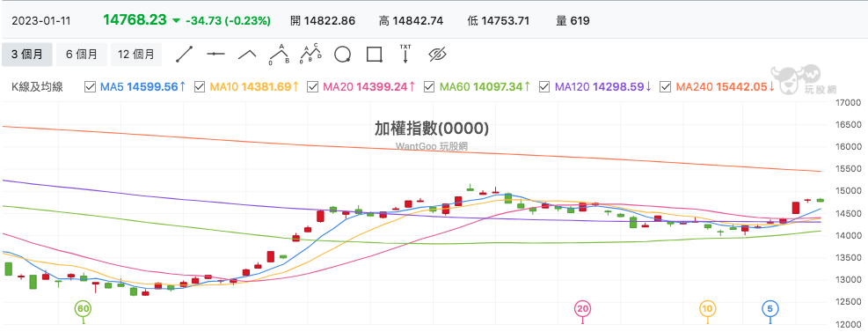
Task: Click the MA120 value 14298.59
Action: (x=618, y=87)
